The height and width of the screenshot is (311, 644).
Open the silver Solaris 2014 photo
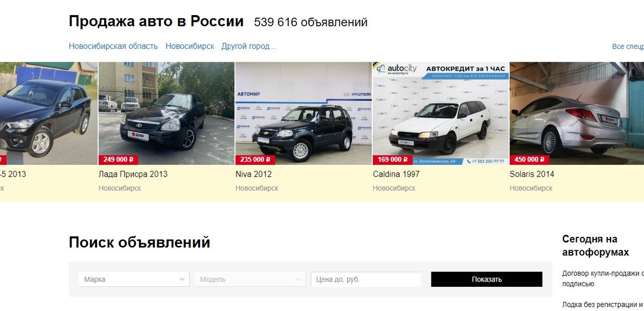click(x=577, y=113)
